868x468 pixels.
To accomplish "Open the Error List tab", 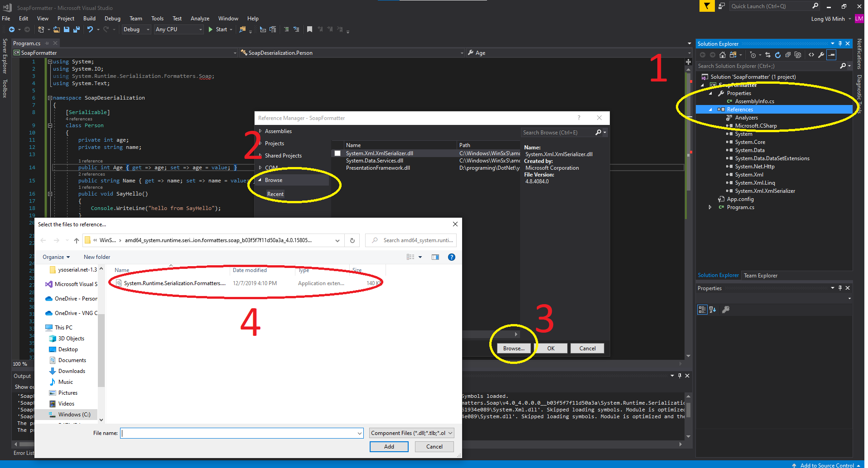I will 24,453.
